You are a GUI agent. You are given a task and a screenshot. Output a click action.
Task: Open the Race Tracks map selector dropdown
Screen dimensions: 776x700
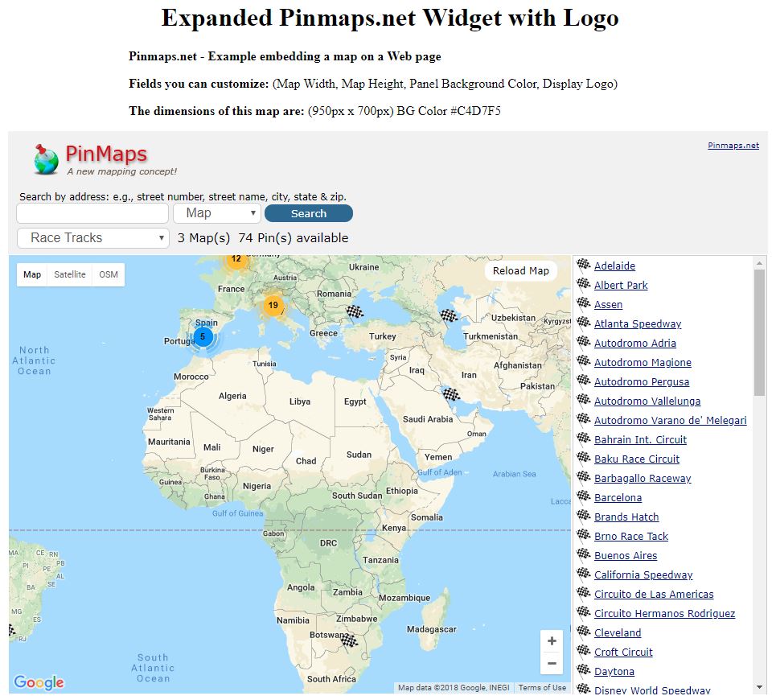(x=93, y=238)
